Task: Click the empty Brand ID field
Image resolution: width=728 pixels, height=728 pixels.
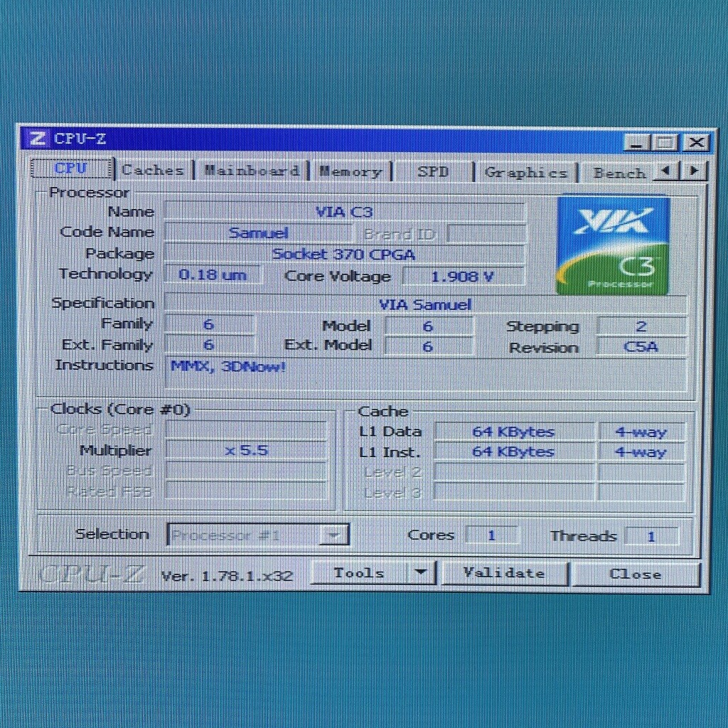Action: [x=486, y=234]
